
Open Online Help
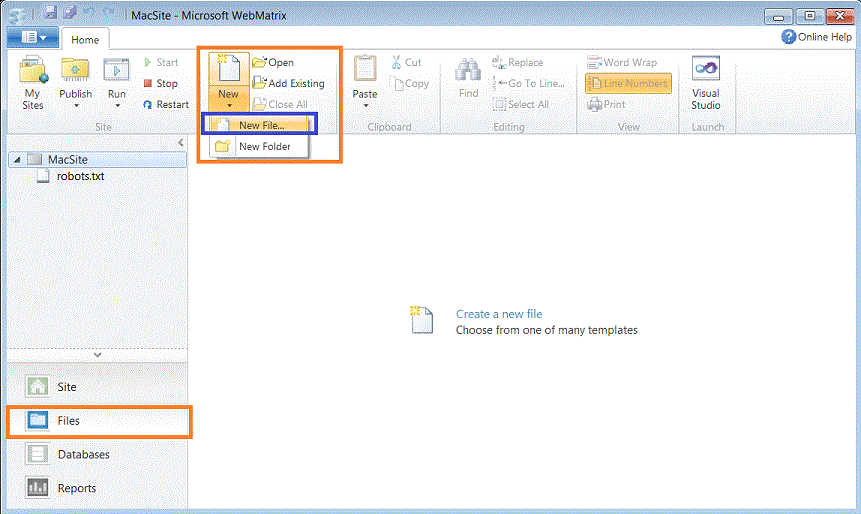tap(817, 37)
